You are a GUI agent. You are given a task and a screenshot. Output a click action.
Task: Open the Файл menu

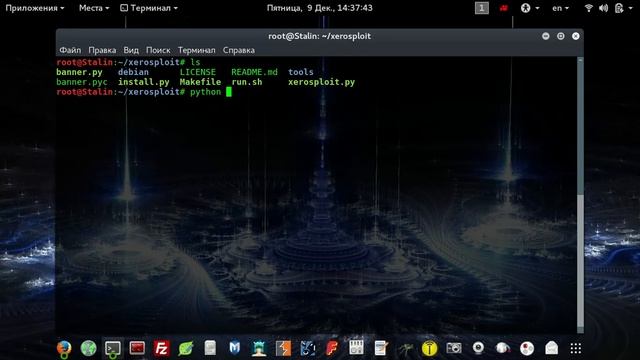(x=70, y=50)
